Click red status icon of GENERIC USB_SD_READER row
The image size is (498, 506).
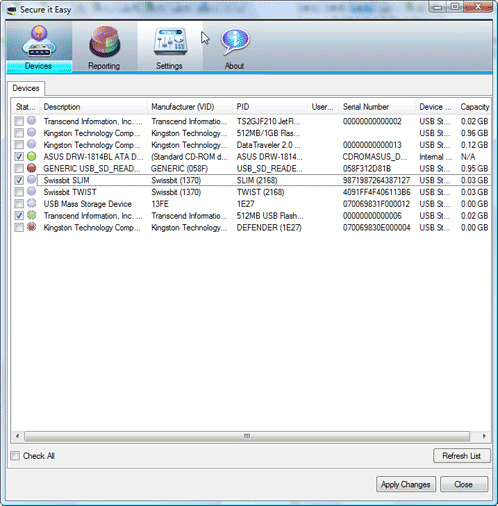pyautogui.click(x=31, y=168)
